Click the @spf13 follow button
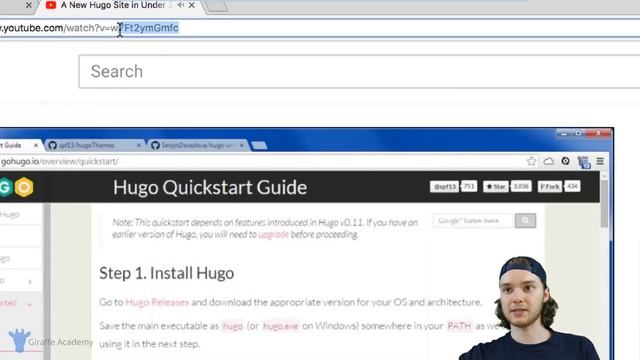Viewport: 640px width, 360px height. click(444, 187)
